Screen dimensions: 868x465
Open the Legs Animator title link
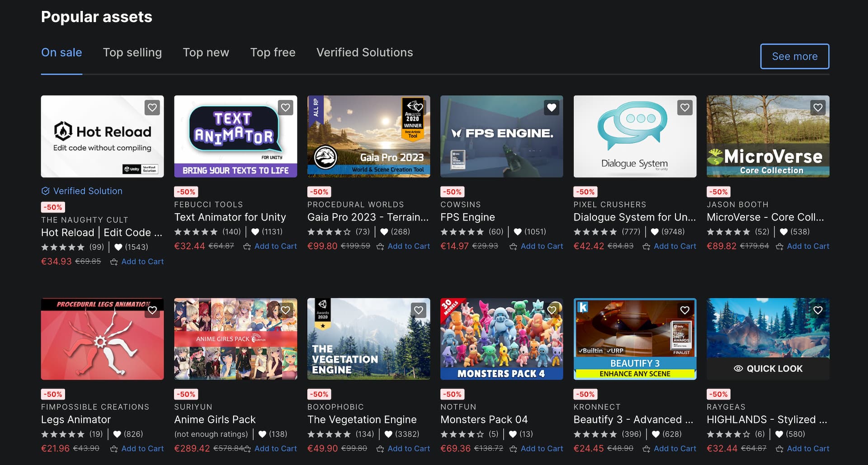(76, 420)
